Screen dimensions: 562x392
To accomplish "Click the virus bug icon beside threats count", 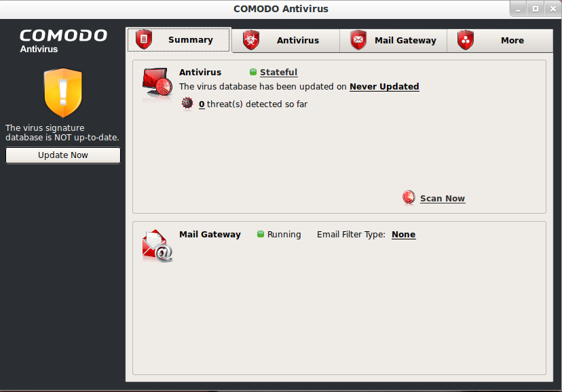I will pos(187,104).
